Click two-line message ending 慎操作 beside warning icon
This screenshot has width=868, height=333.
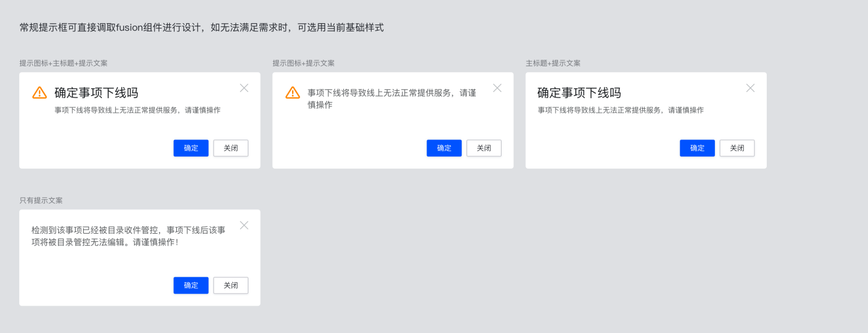(392, 99)
